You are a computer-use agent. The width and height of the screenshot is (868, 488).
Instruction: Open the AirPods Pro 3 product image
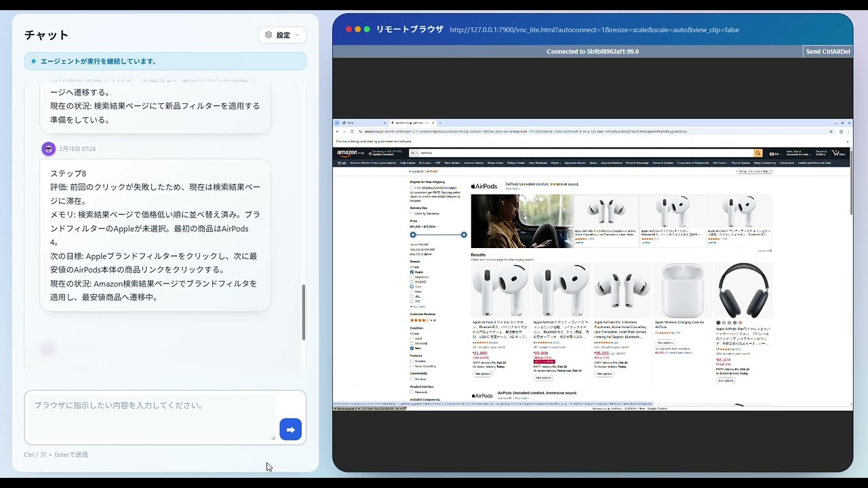pyautogui.click(x=622, y=291)
